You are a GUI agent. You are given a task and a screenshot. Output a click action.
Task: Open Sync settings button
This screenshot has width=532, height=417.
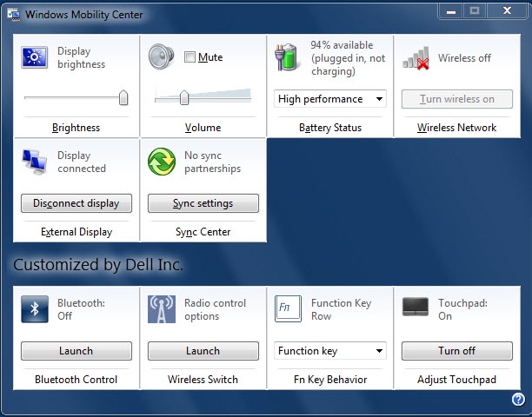coord(203,203)
